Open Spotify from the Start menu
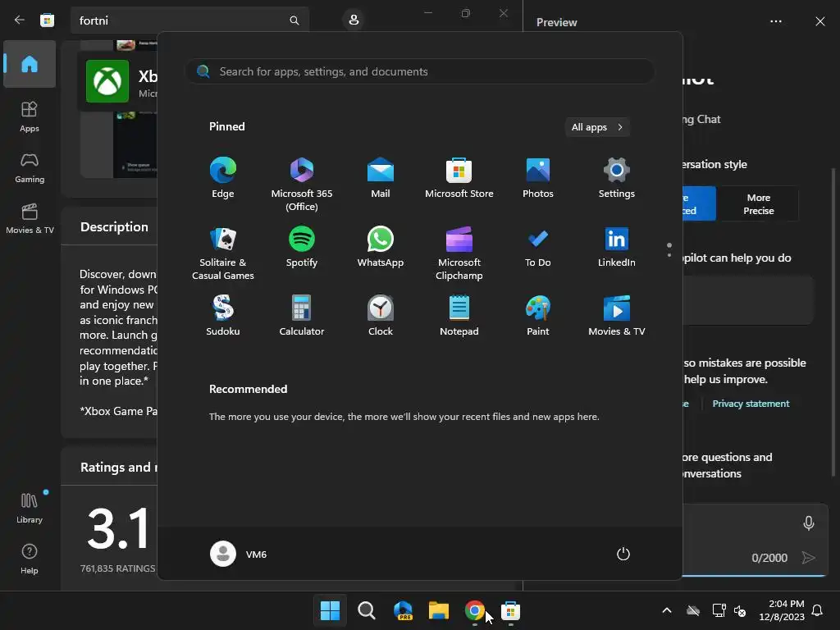The height and width of the screenshot is (630, 840). pyautogui.click(x=302, y=247)
